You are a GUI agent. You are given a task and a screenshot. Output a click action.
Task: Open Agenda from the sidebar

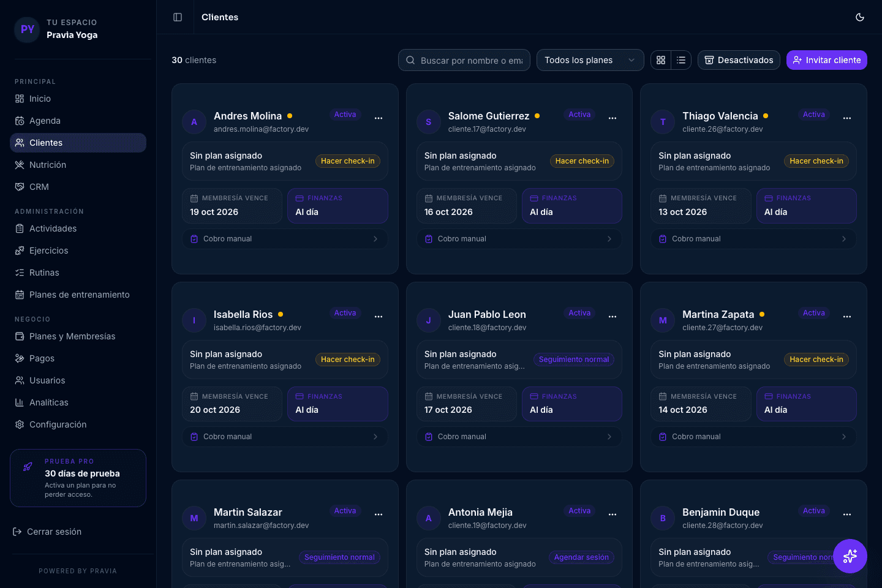tap(78, 121)
